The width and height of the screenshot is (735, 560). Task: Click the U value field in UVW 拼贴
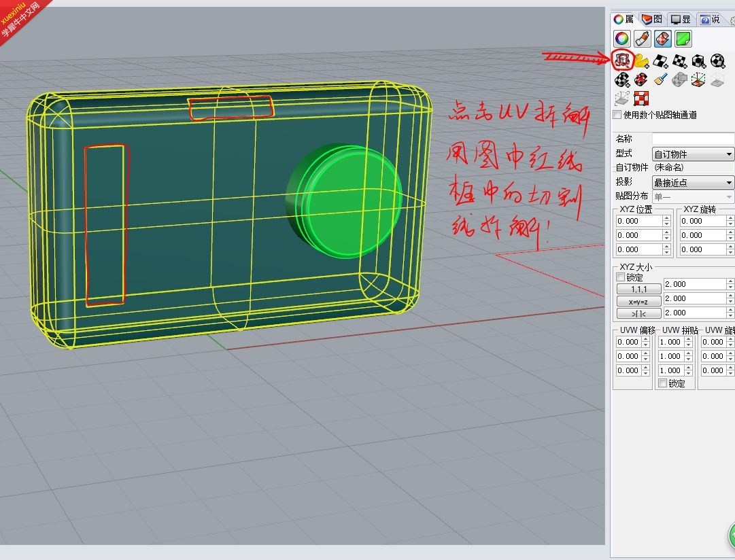click(671, 342)
